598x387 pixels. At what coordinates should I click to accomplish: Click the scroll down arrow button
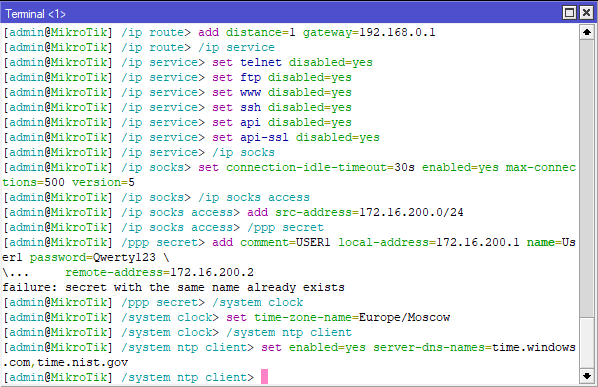click(587, 376)
